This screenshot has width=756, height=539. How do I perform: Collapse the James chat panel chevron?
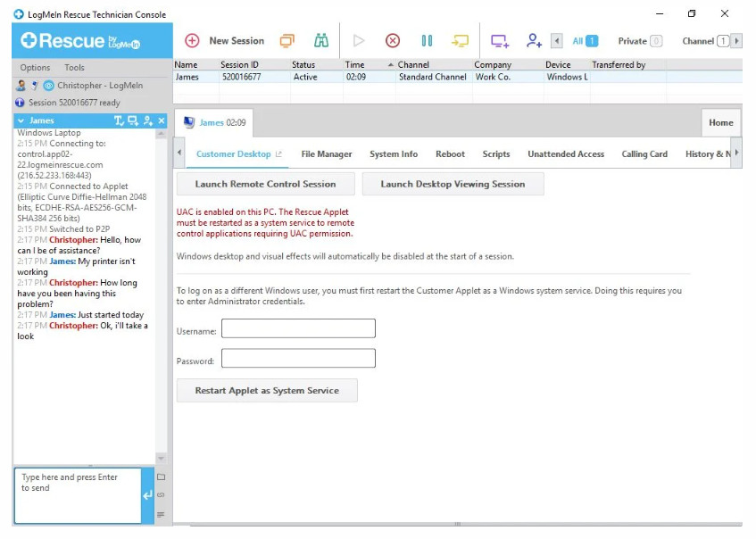coord(21,120)
